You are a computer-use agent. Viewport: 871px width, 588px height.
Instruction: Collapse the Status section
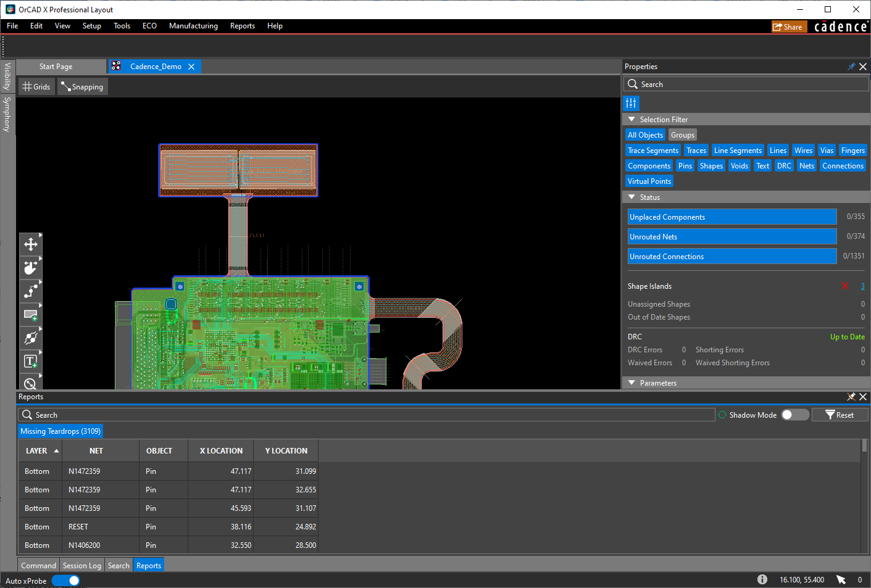pyautogui.click(x=631, y=197)
